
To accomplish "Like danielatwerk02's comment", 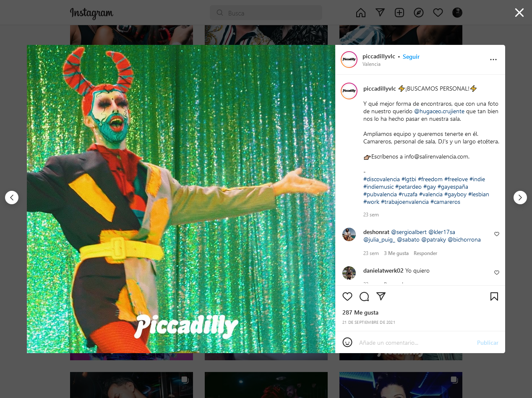I will pyautogui.click(x=497, y=273).
